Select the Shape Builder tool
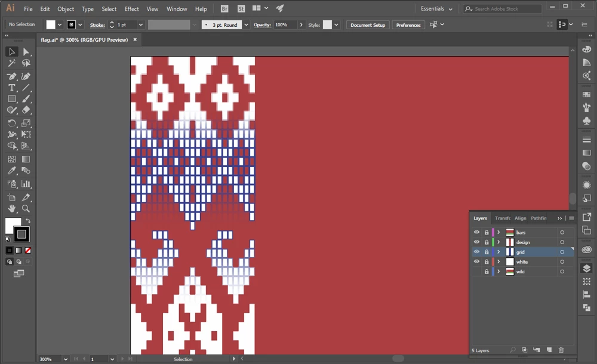This screenshot has height=364, width=597. click(x=11, y=146)
